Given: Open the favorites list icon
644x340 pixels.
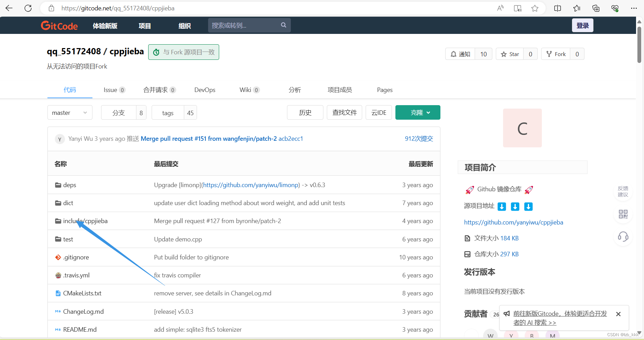Looking at the screenshot, I should click(576, 8).
